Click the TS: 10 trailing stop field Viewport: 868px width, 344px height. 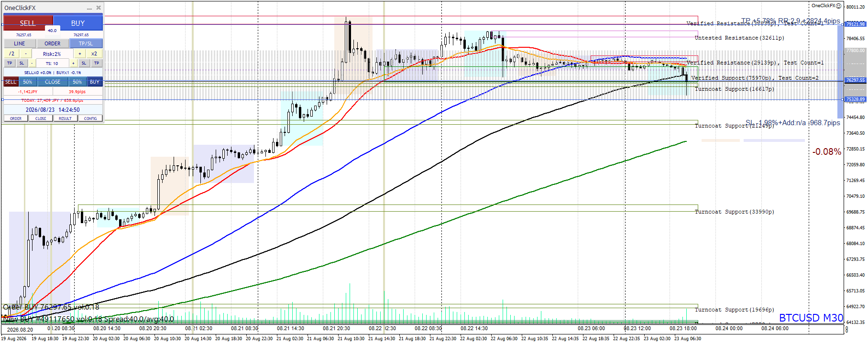[52, 63]
